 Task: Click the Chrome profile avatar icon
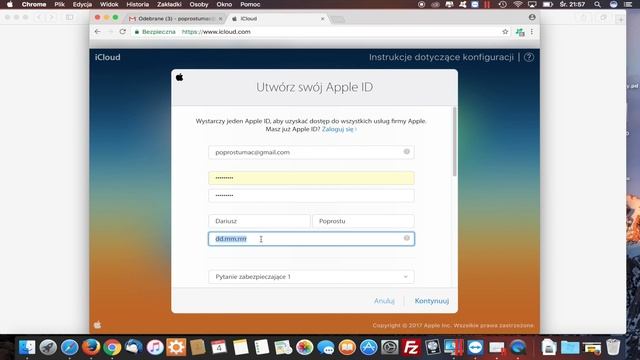pos(532,17)
